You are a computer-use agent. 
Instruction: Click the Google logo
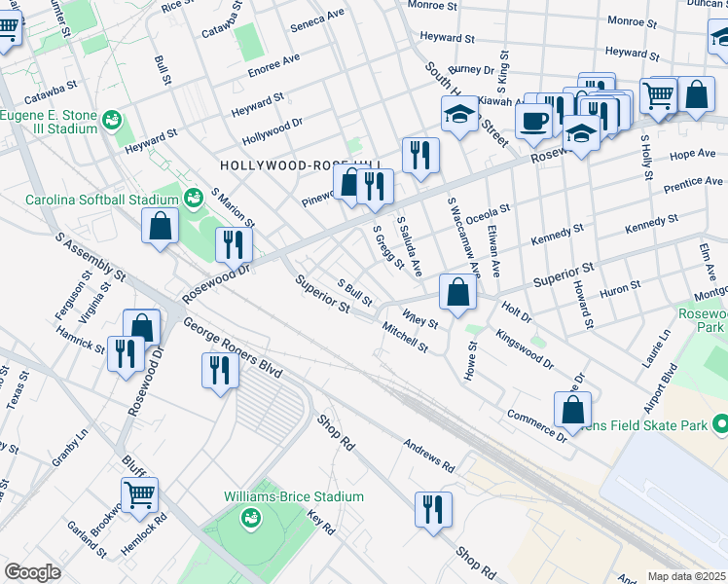tap(31, 572)
